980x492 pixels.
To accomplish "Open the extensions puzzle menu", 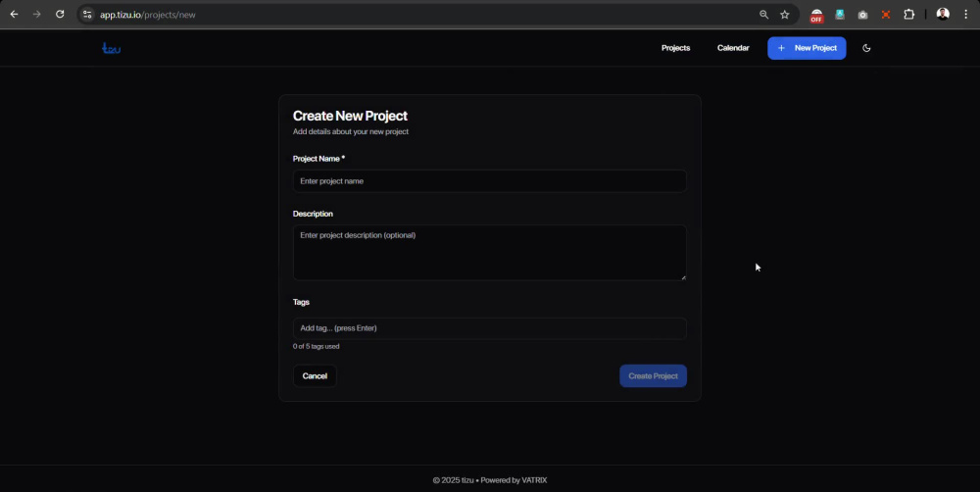I will coord(909,15).
